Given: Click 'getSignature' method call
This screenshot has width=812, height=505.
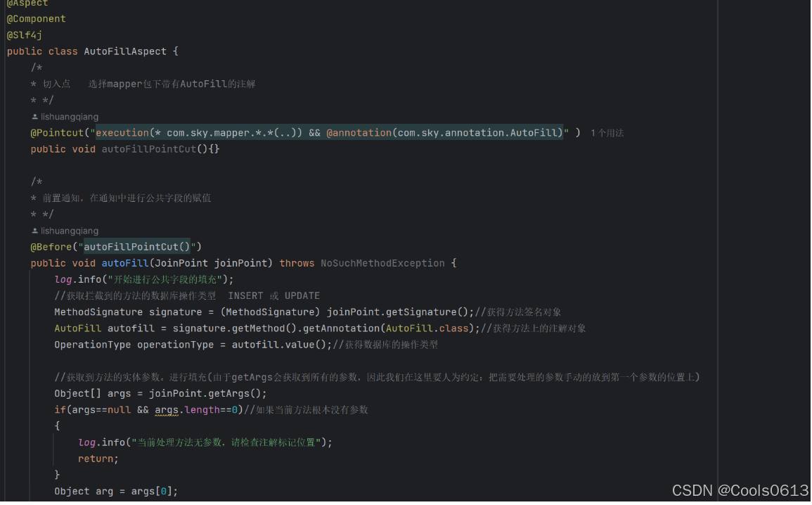Looking at the screenshot, I should [x=422, y=312].
